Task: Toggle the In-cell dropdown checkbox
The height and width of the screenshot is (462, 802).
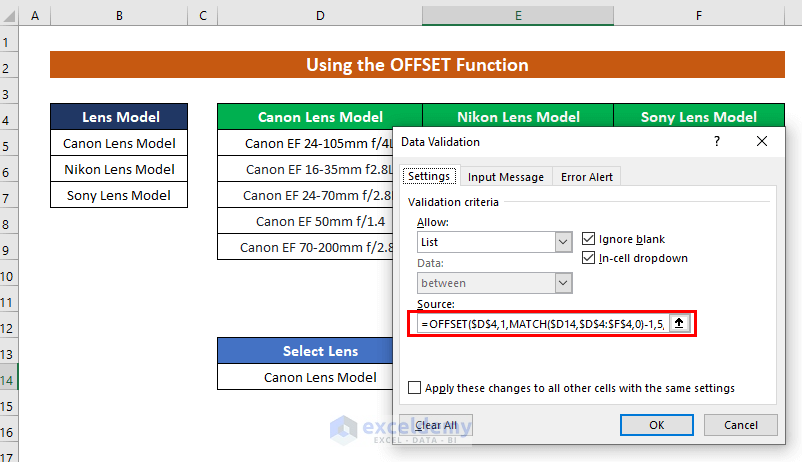Action: point(588,258)
